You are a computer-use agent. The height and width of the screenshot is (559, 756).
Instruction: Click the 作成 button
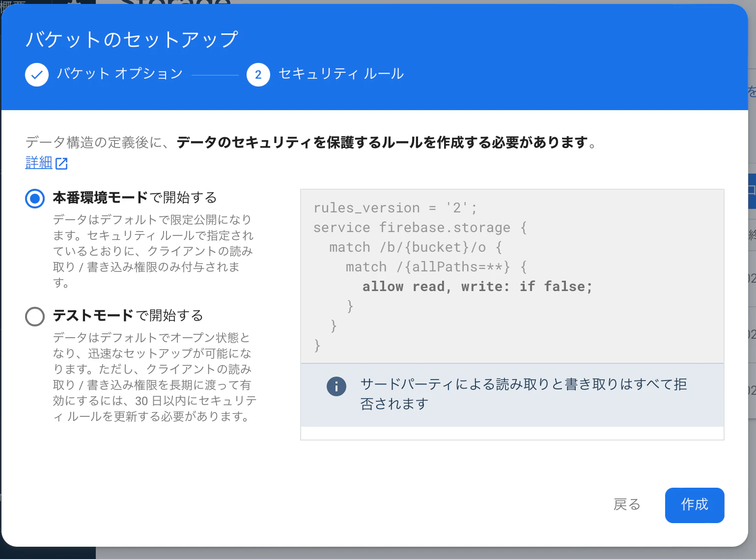click(x=694, y=505)
